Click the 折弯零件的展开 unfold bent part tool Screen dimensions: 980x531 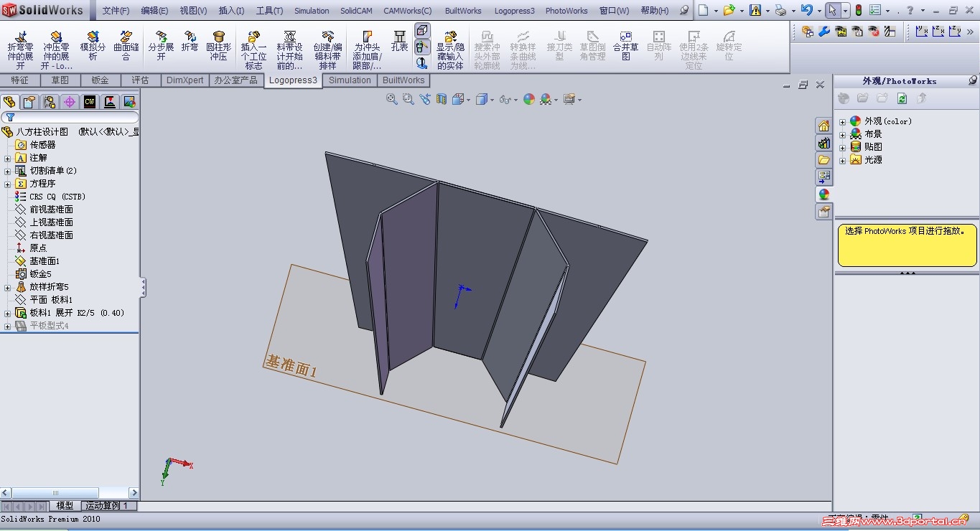coord(21,50)
